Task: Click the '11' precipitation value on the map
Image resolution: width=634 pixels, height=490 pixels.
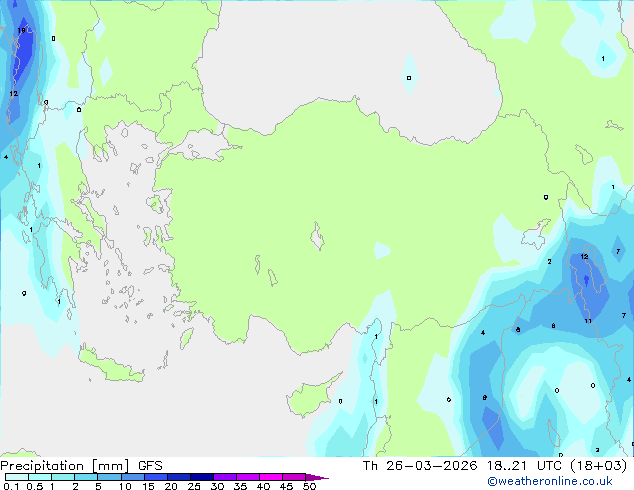Action: [588, 321]
